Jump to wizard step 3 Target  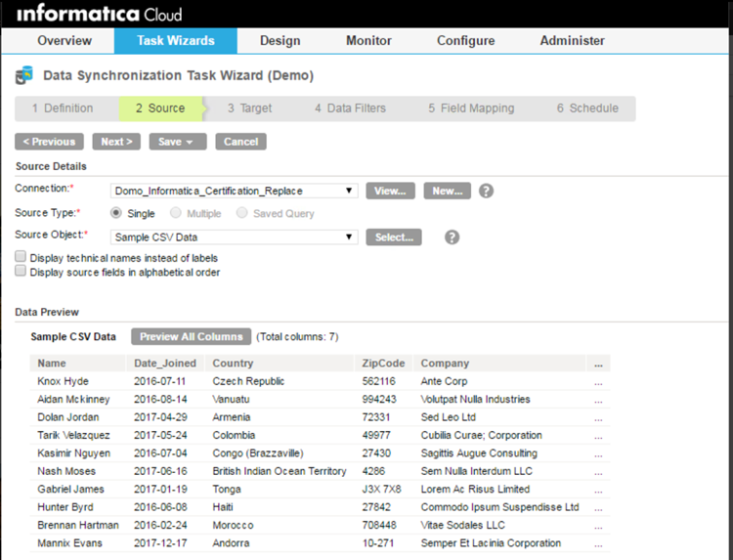pos(249,108)
